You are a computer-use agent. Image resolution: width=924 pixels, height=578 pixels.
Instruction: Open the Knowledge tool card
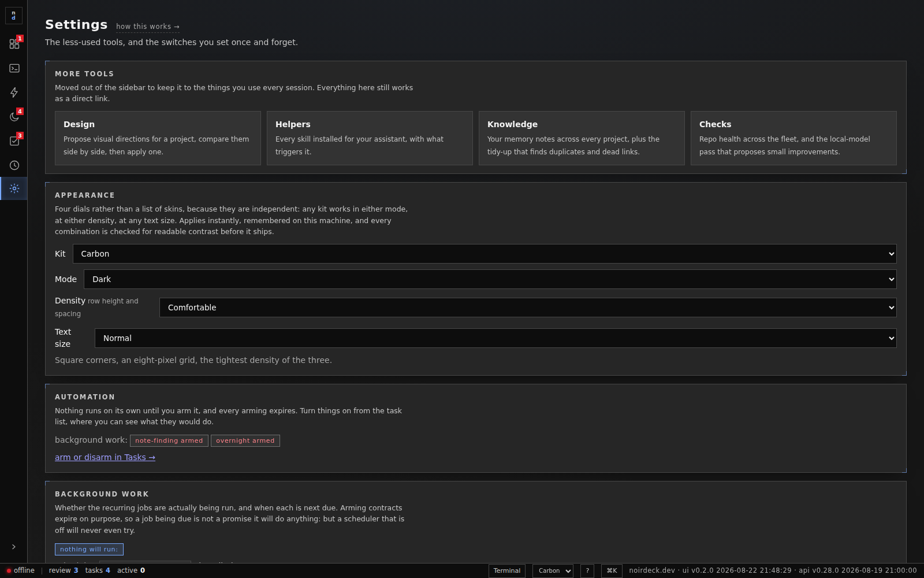pos(582,138)
